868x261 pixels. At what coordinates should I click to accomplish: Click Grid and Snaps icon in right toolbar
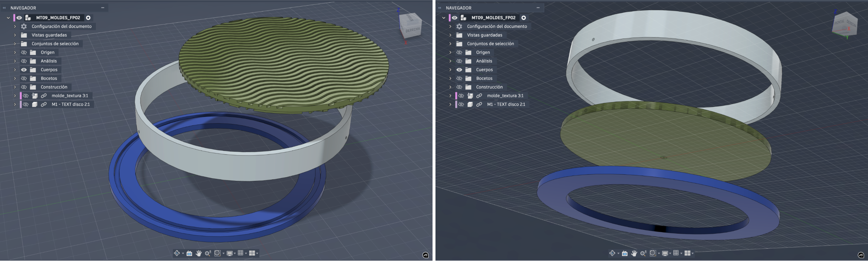tap(676, 253)
